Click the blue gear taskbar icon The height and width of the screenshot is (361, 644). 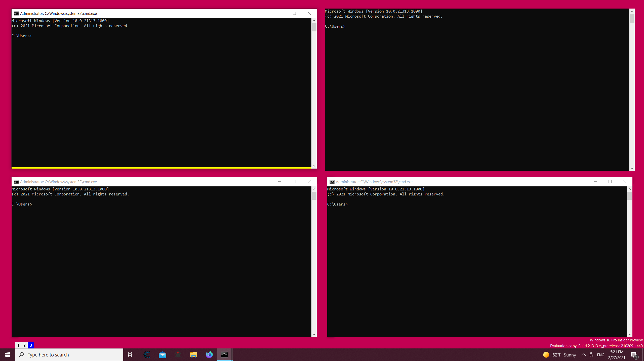tap(147, 354)
